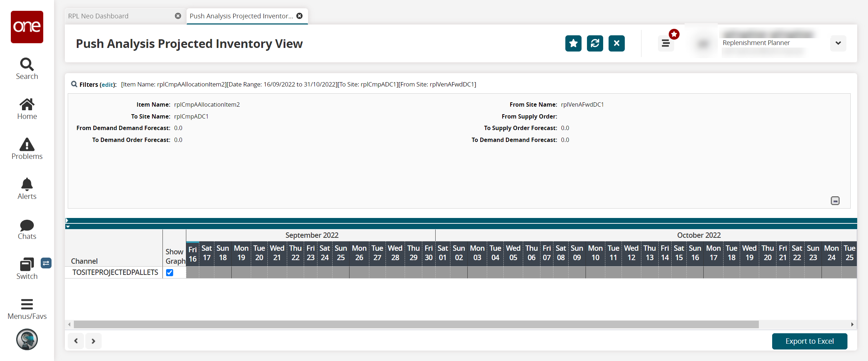The image size is (868, 361).
Task: Refresh the Projected Inventory view
Action: 595,44
